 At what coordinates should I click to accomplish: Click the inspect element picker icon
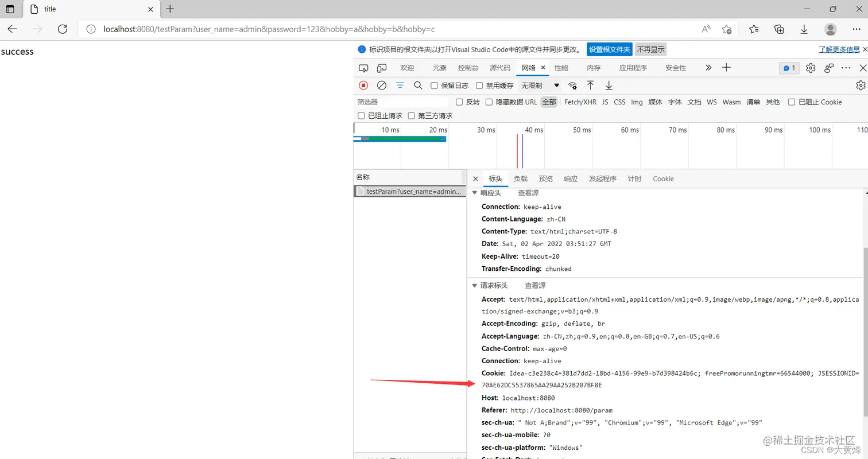click(363, 68)
